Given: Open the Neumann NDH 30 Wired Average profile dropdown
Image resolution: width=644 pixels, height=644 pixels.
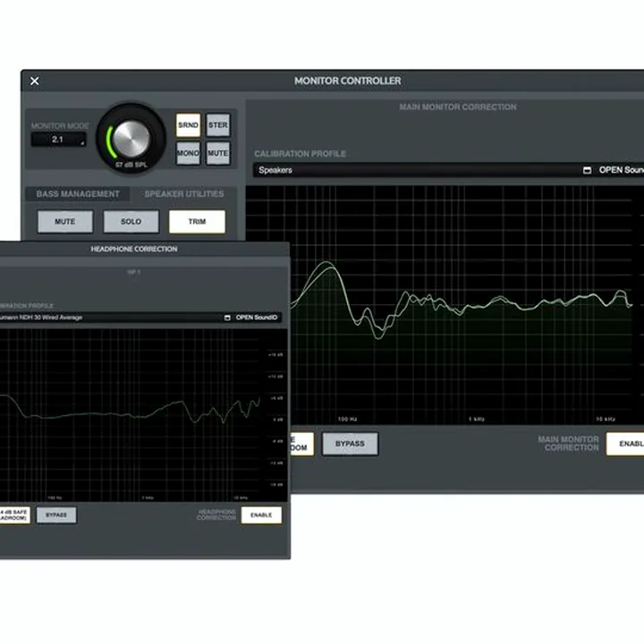Looking at the screenshot, I should [x=109, y=318].
